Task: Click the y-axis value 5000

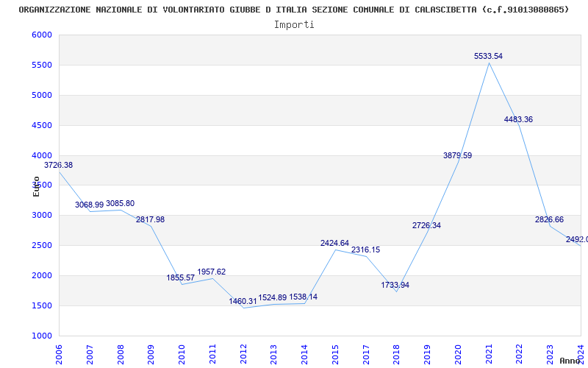Action: click(x=42, y=96)
